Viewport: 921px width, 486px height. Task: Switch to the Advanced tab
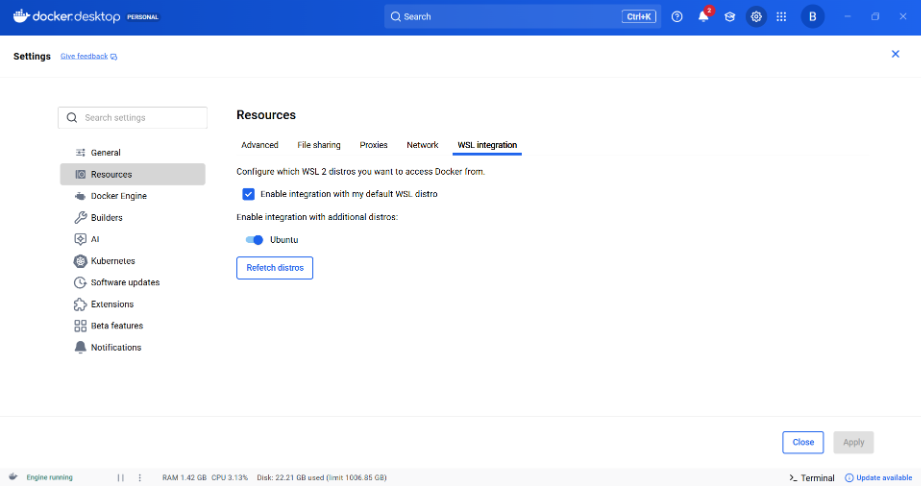coord(260,145)
